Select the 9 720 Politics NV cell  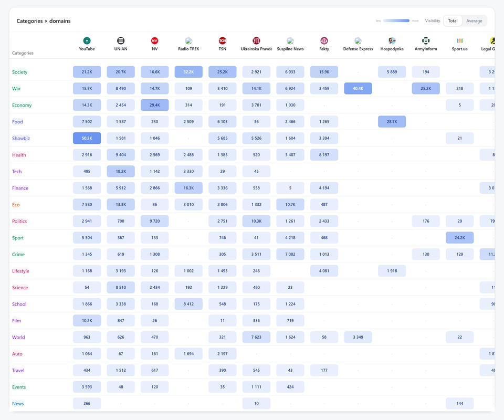(154, 221)
